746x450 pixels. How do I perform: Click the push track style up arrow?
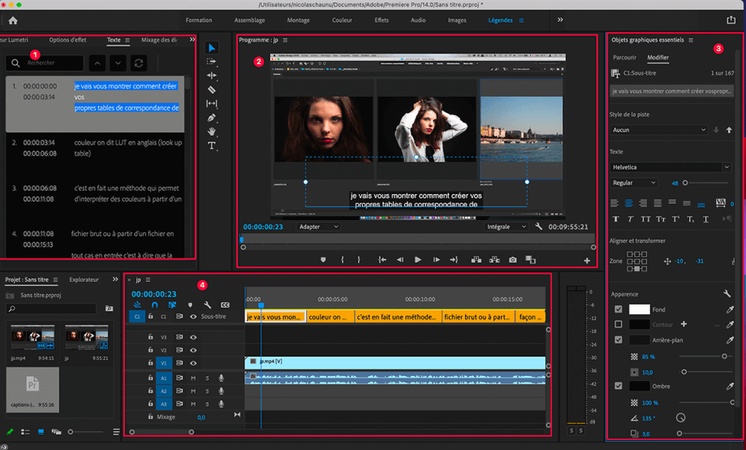tap(729, 130)
